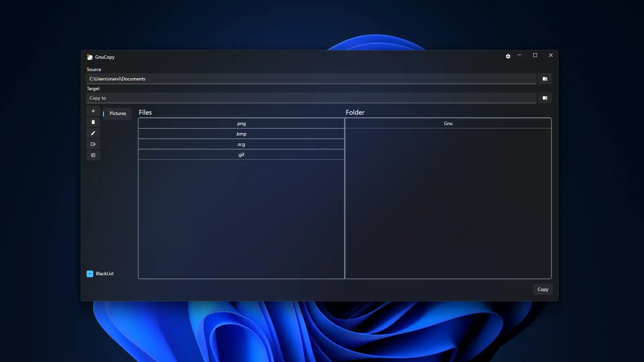This screenshot has width=644, height=362.
Task: Select the Pictures profile
Action: 117,113
